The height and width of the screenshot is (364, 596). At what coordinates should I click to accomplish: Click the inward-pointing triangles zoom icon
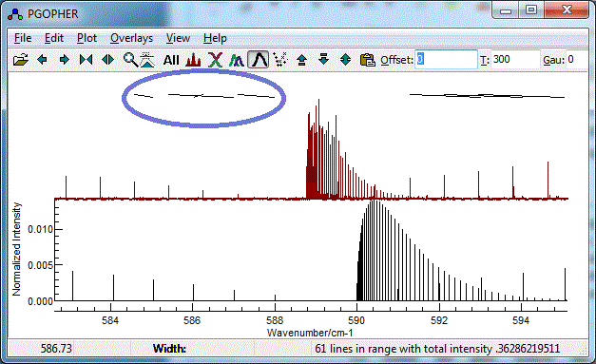[x=86, y=60]
